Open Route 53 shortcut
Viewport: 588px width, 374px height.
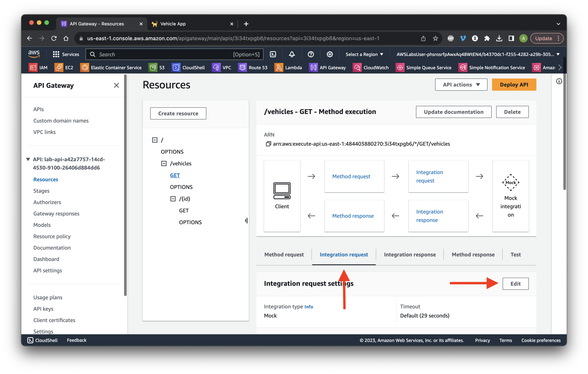tap(253, 67)
